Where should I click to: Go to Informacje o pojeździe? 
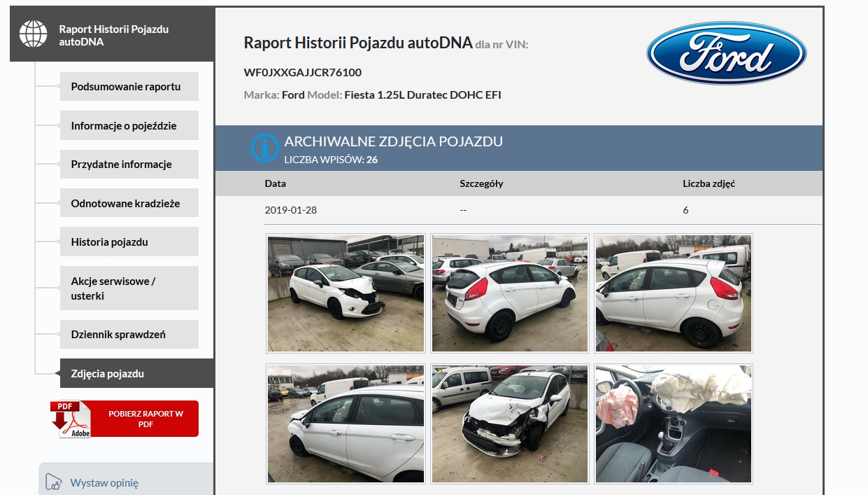click(129, 126)
